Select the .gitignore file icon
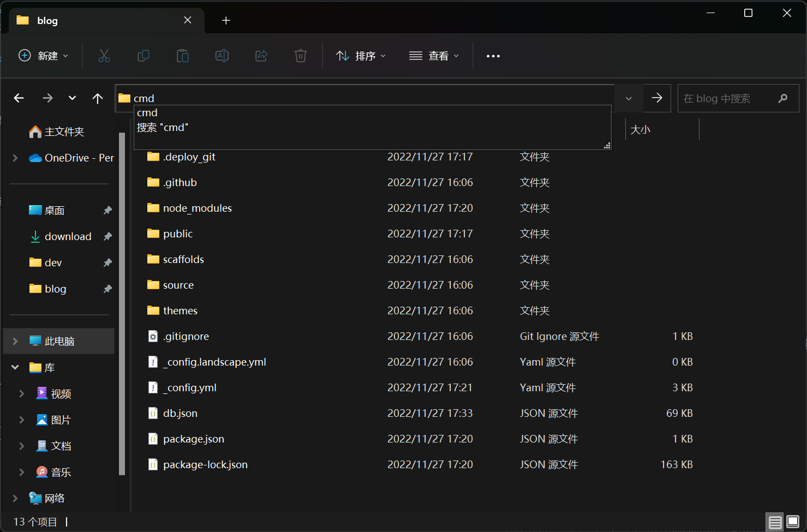 (153, 336)
